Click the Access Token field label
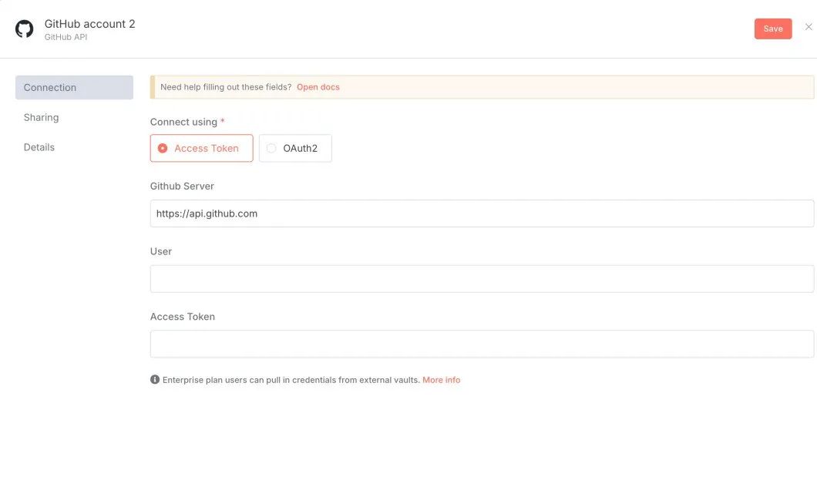This screenshot has width=817, height=504. click(x=183, y=317)
